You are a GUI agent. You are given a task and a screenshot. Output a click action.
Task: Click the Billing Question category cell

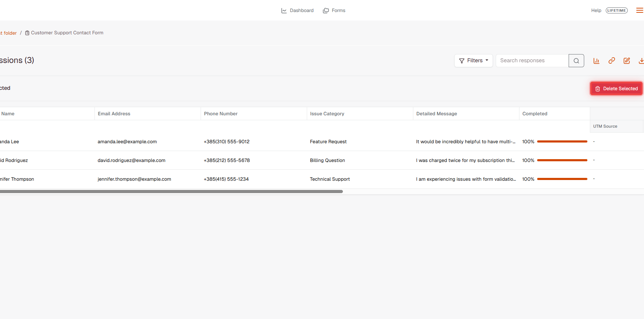pos(327,161)
